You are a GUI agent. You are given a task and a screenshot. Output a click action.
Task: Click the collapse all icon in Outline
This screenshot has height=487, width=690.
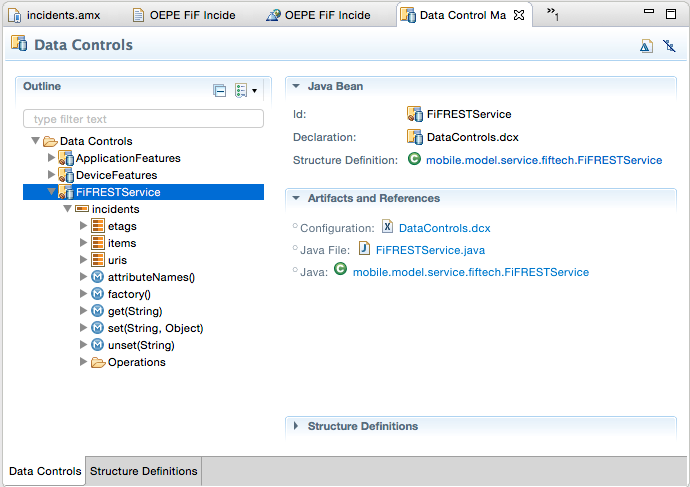219,91
